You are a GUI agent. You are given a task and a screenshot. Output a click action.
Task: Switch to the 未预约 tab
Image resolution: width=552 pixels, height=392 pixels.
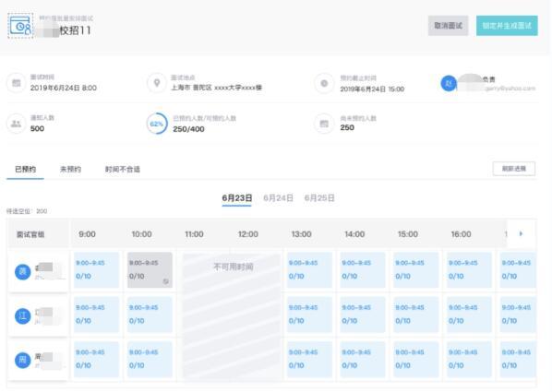coord(70,170)
